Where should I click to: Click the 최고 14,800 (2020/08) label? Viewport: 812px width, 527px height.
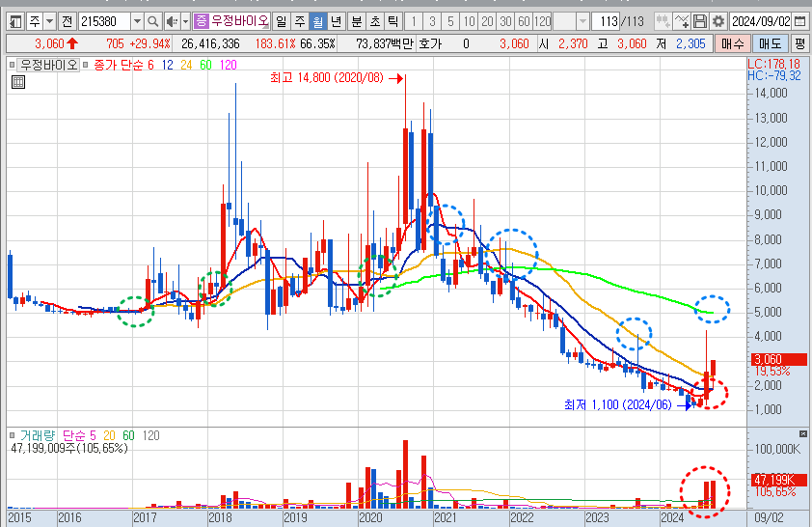pos(327,78)
